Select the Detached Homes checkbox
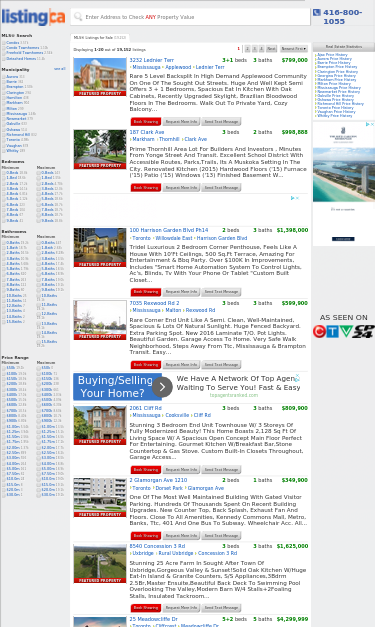Viewport: 375px width, 627px height. (4, 58)
